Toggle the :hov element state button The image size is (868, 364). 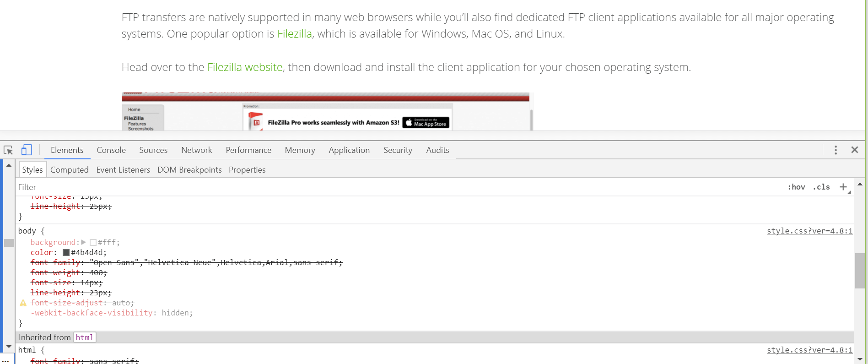tap(796, 187)
